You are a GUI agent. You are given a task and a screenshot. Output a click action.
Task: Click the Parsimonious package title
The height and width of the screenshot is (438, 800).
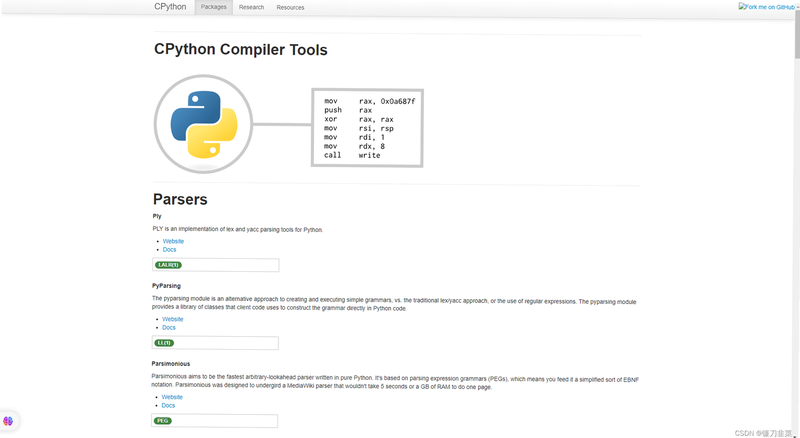click(x=170, y=364)
